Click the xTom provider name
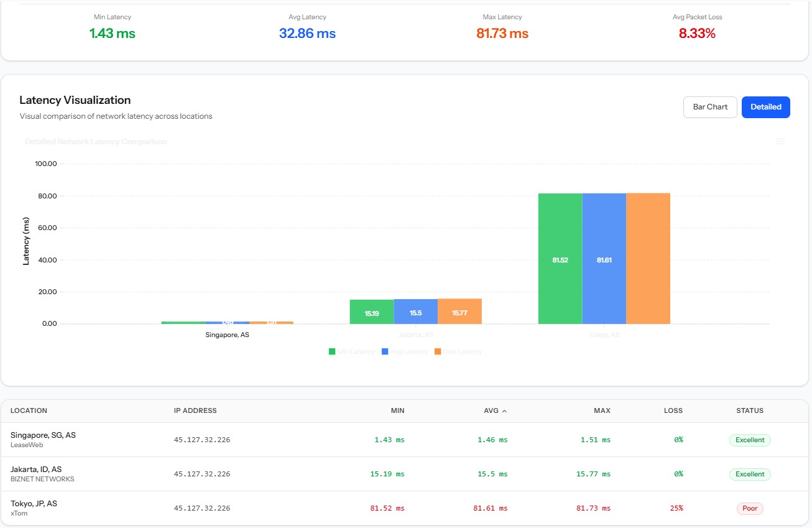This screenshot has height=528, width=812. click(19, 514)
